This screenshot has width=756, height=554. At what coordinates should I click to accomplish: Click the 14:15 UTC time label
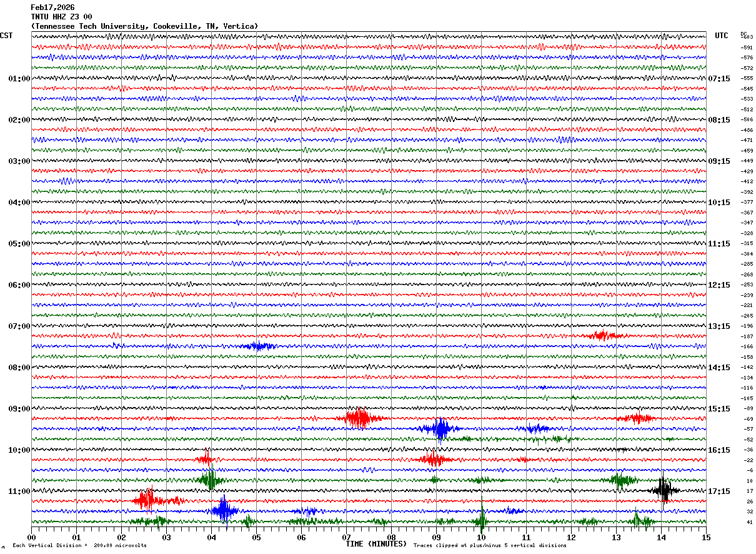pyautogui.click(x=719, y=368)
